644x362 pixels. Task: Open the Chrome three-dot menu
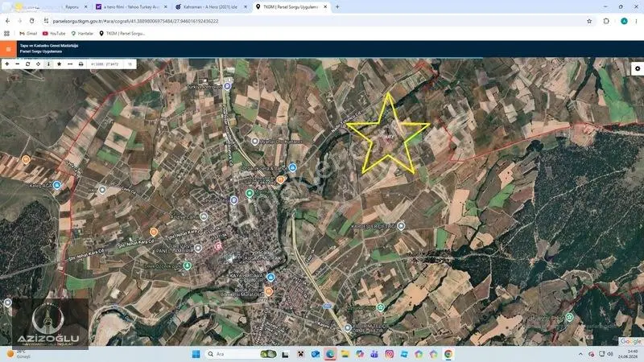pos(636,21)
